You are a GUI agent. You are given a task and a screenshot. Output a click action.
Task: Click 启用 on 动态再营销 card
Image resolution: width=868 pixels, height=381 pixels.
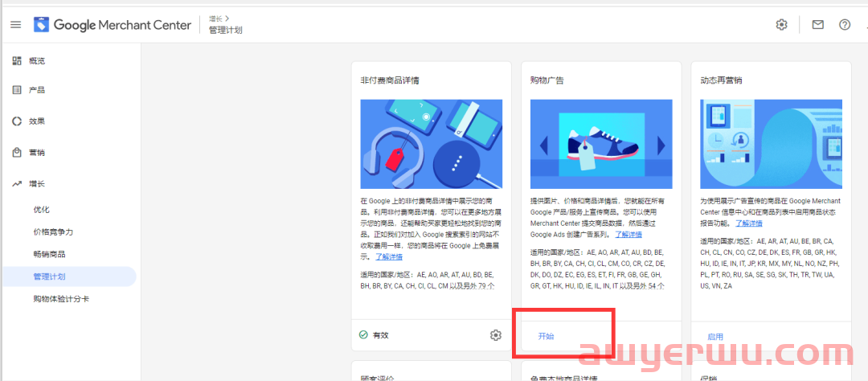click(715, 337)
